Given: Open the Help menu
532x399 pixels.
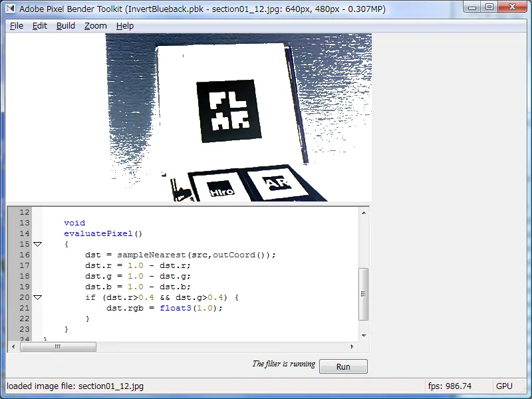Looking at the screenshot, I should coord(125,26).
